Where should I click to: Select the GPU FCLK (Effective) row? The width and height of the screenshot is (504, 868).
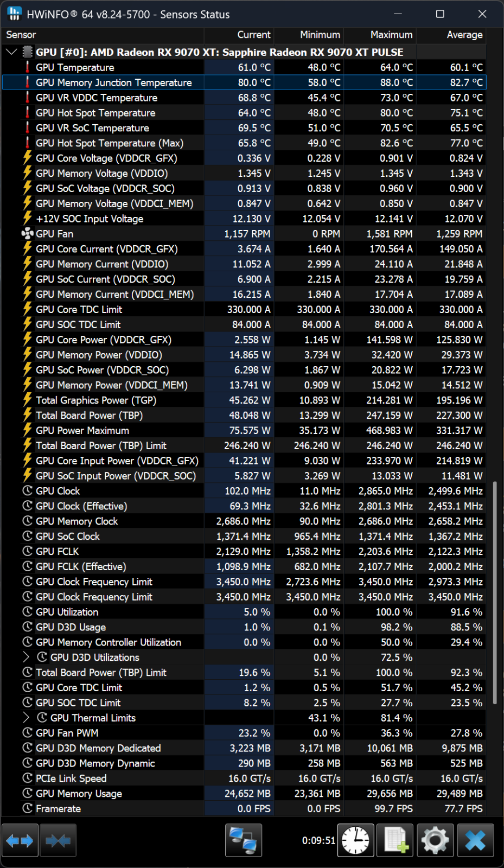pos(244,566)
